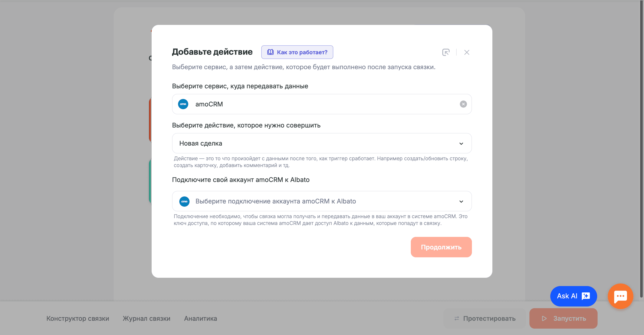Image resolution: width=644 pixels, height=335 pixels.
Task: Open the Аналитика tab
Action: [x=200, y=319]
